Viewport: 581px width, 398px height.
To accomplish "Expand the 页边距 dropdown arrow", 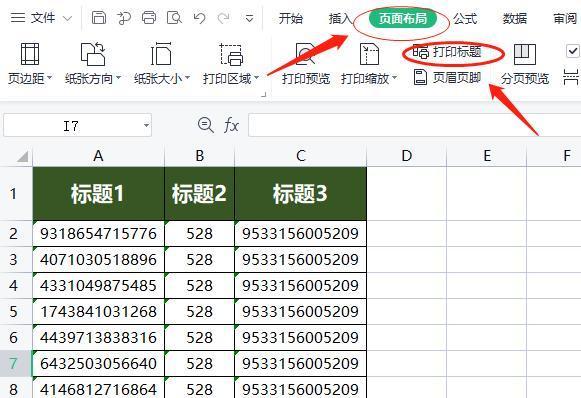I will tap(49, 78).
